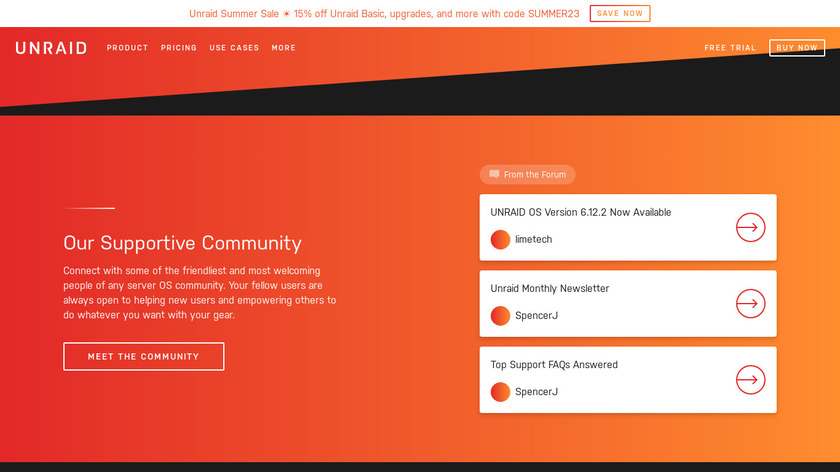Click SpencerJ name under Top Support FAQs
Image resolution: width=840 pixels, height=472 pixels.
[536, 392]
